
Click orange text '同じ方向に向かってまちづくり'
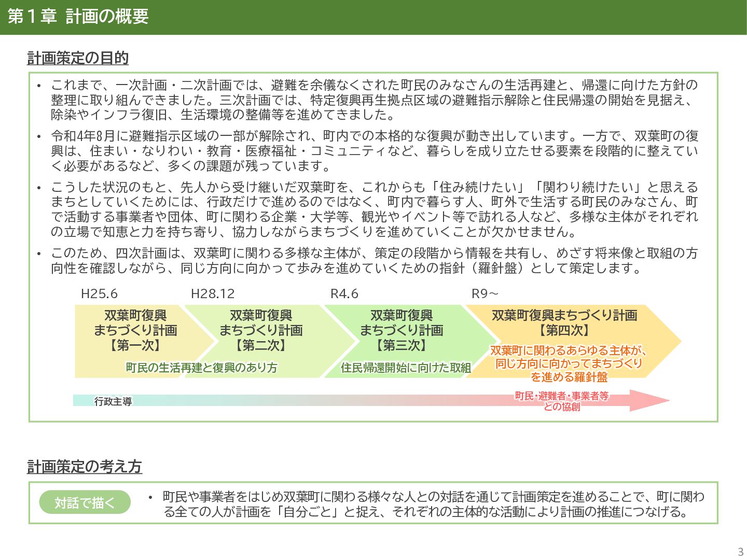click(x=569, y=364)
